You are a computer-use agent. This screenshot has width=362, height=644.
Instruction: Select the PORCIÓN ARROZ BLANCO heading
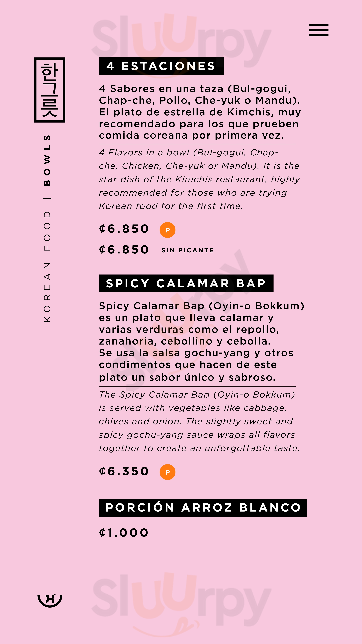tap(203, 508)
